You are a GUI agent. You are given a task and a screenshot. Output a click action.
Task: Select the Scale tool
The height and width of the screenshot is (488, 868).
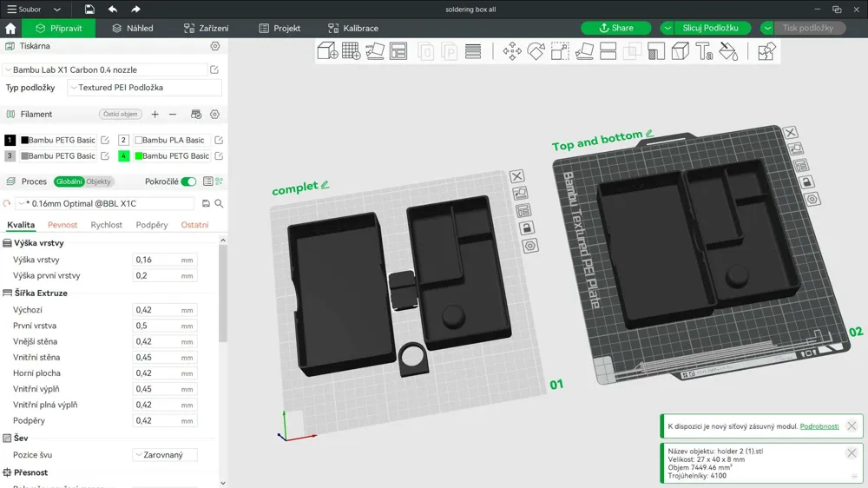(x=560, y=51)
